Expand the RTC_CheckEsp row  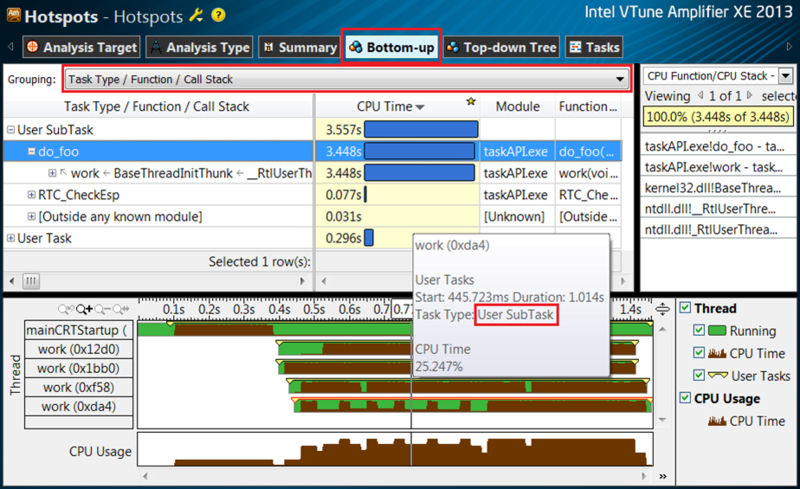pyautogui.click(x=32, y=195)
